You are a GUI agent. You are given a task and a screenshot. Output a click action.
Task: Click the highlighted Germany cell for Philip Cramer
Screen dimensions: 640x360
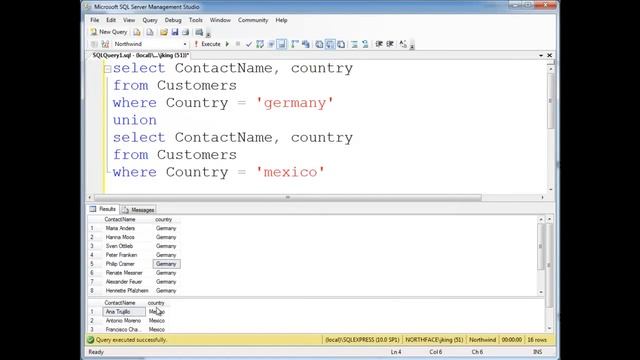[167, 264]
